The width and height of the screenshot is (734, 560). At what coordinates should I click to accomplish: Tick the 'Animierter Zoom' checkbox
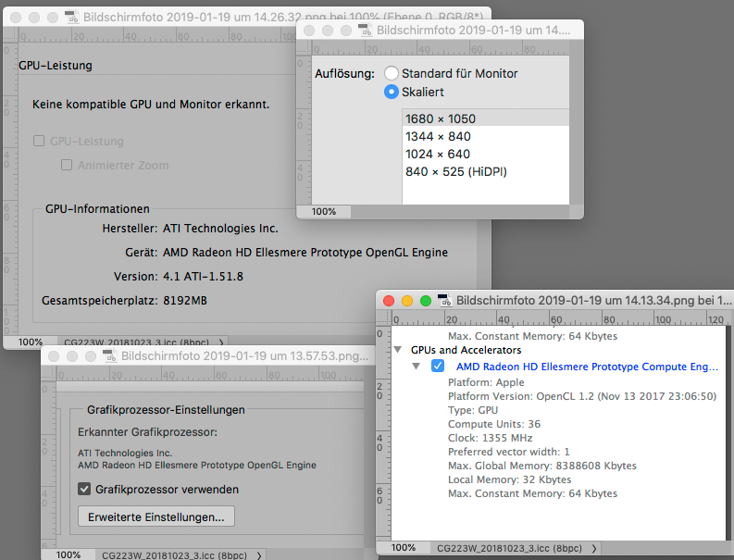pyautogui.click(x=67, y=165)
